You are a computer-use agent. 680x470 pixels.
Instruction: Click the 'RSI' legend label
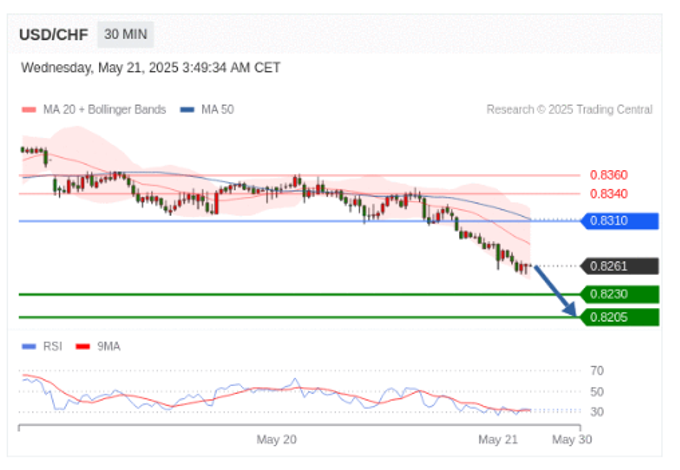(x=52, y=346)
